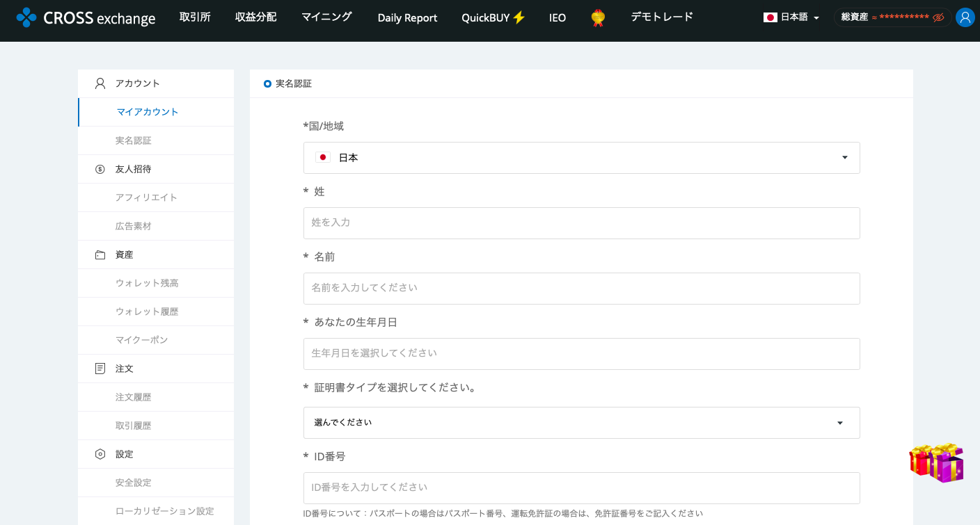Screen dimensions: 980x525
Task: Click the 設定 hexagon gear icon
Action: (100, 454)
